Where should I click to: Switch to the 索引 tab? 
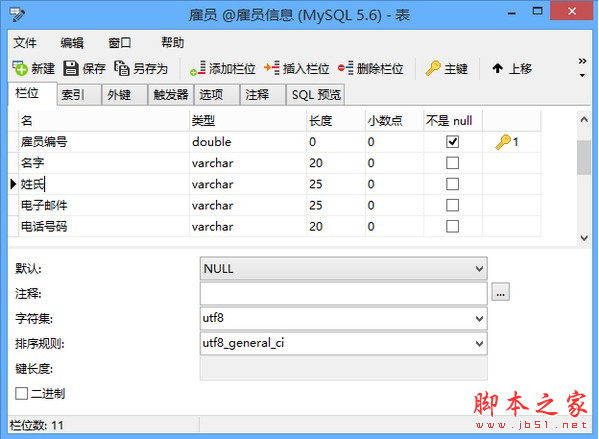click(79, 95)
